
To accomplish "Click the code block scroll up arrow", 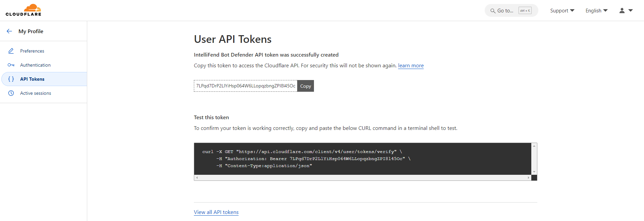I will 534,146.
